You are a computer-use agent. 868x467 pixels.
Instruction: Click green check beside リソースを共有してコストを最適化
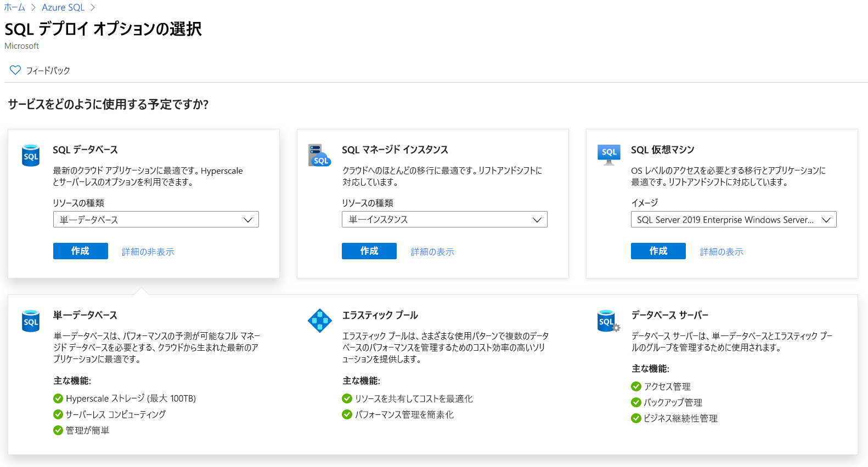[347, 398]
